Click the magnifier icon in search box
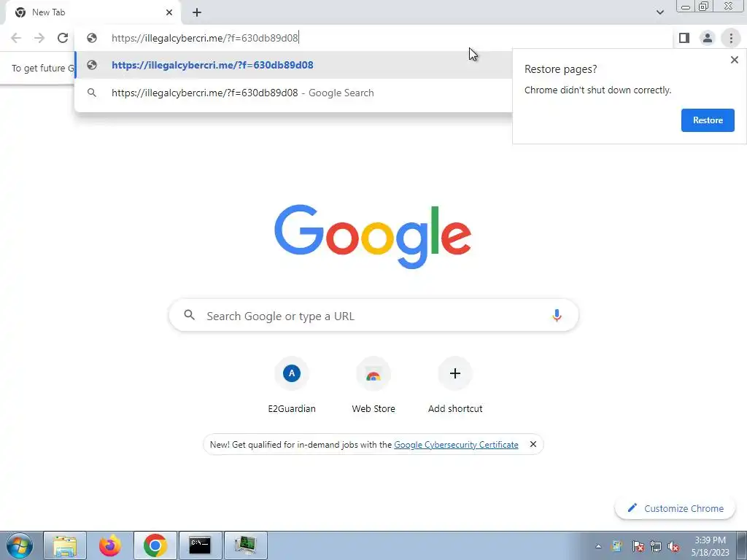This screenshot has height=560, width=747. click(x=190, y=315)
